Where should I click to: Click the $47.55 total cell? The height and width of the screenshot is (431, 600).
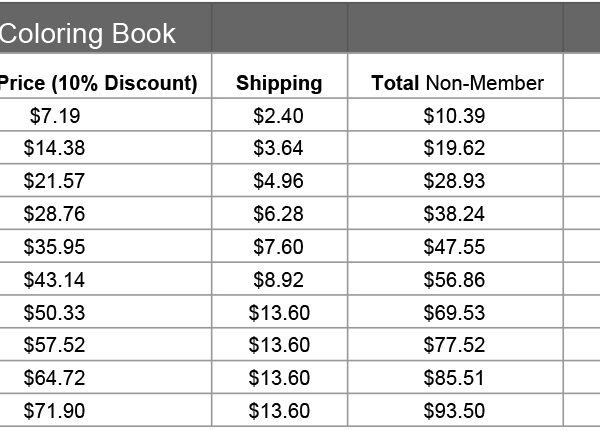[x=455, y=247]
